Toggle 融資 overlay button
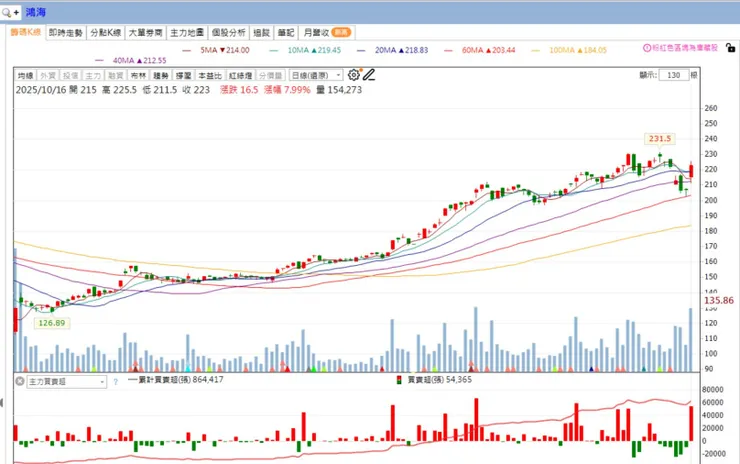 pyautogui.click(x=116, y=76)
